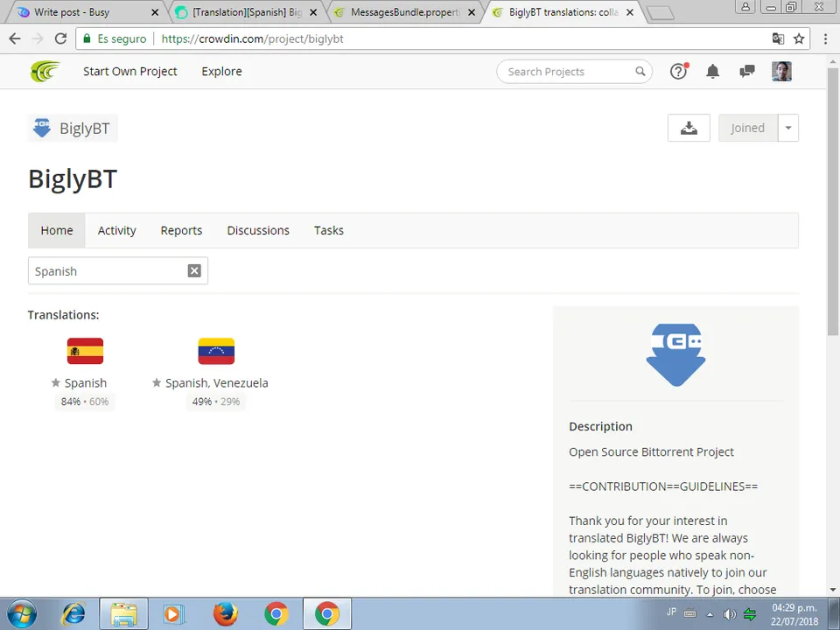Click the first Chrome taskbar icon
840x630 pixels.
[276, 614]
